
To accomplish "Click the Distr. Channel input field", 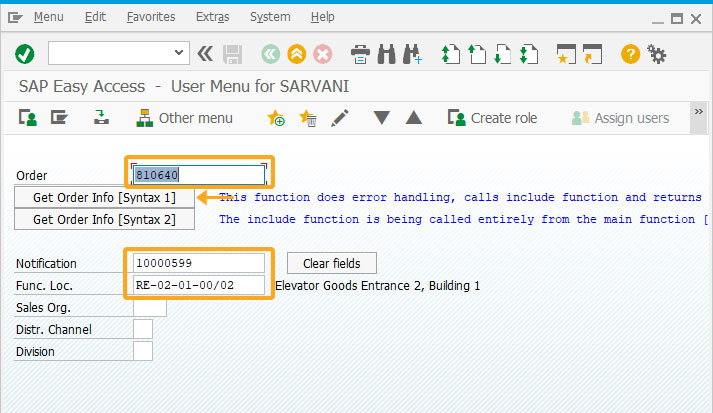I will tap(143, 329).
